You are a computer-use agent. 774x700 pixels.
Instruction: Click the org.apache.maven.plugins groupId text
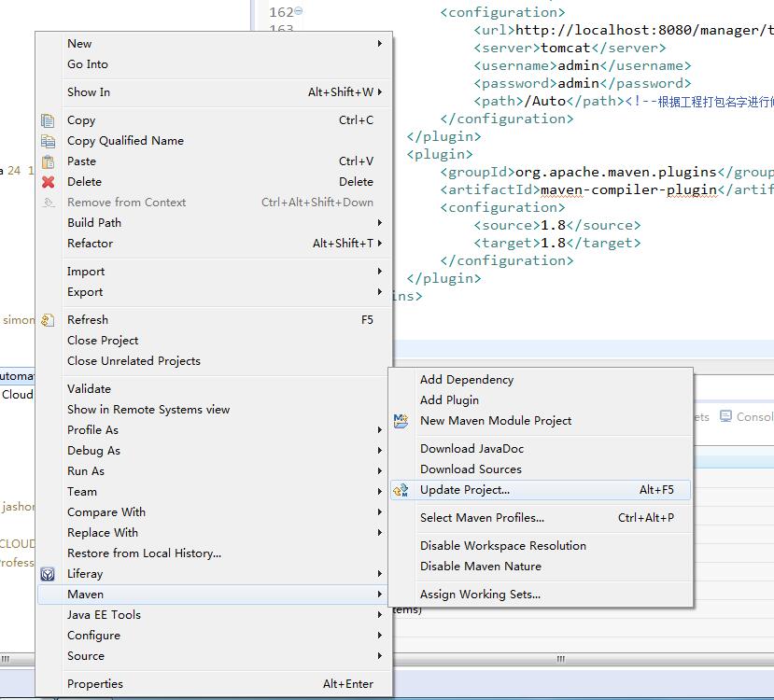(615, 172)
